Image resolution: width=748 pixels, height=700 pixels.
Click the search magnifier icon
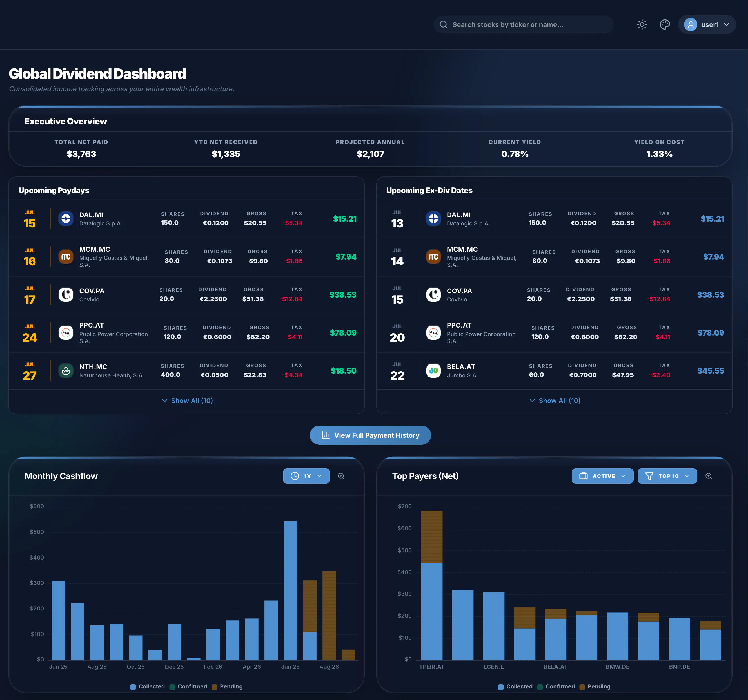tap(444, 24)
